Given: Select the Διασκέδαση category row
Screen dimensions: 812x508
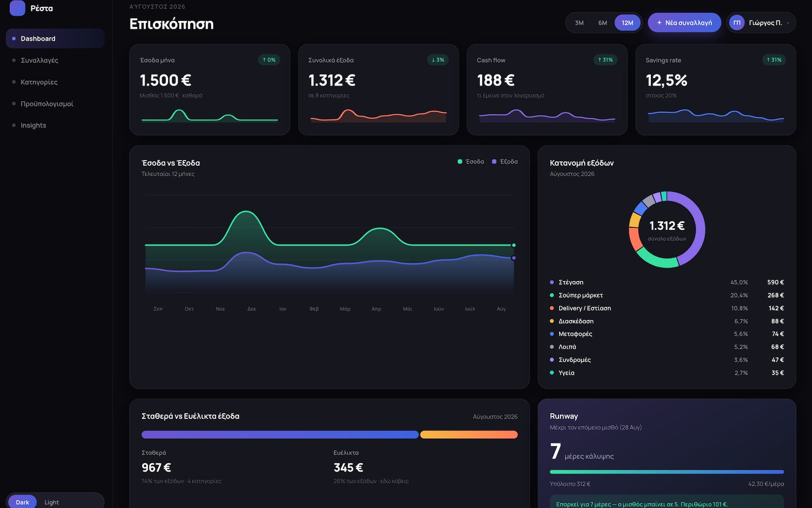Looking at the screenshot, I should (667, 321).
